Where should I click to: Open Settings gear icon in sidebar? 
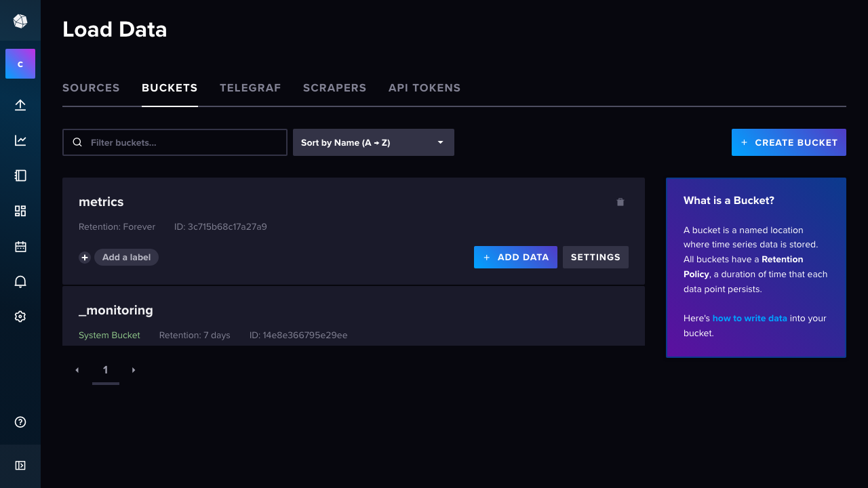coord(20,317)
